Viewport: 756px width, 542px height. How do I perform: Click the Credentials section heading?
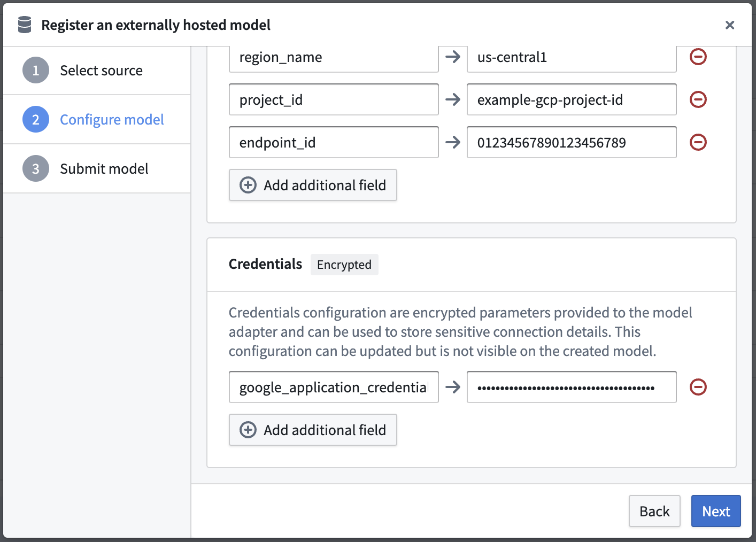[265, 264]
